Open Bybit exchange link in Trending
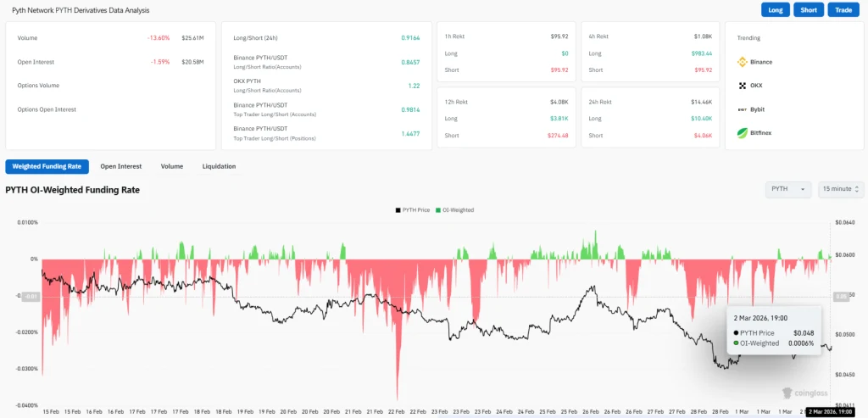The image size is (868, 418). pyautogui.click(x=757, y=109)
